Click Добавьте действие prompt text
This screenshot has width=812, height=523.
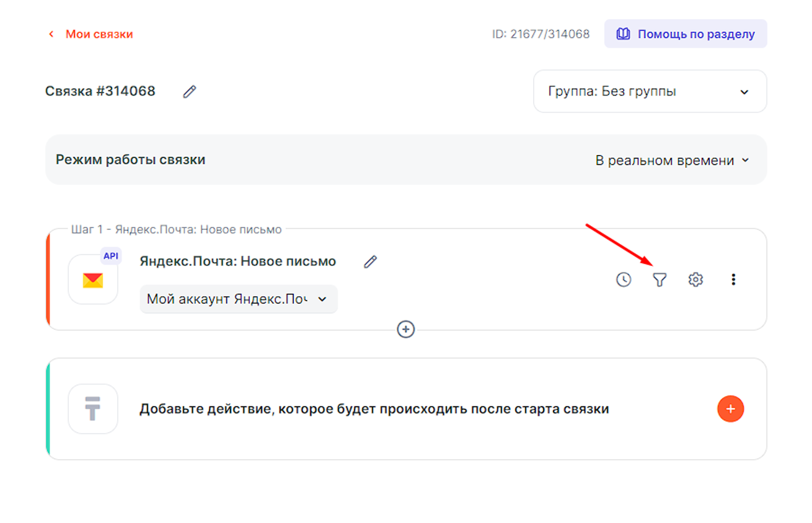(x=374, y=409)
